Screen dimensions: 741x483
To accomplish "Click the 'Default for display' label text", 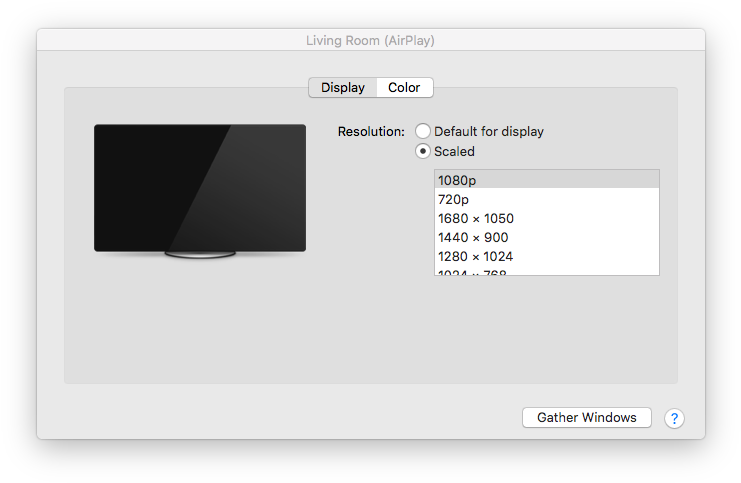I will click(488, 132).
